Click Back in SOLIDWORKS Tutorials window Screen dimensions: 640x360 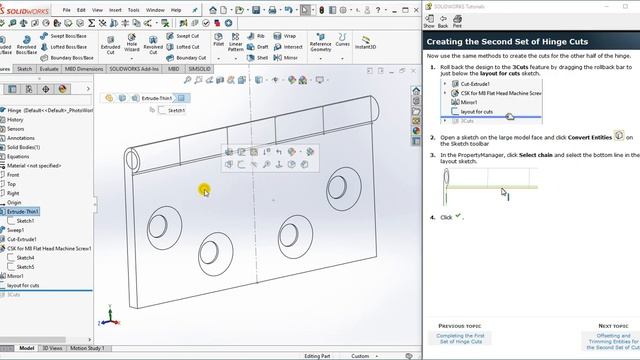tap(443, 22)
